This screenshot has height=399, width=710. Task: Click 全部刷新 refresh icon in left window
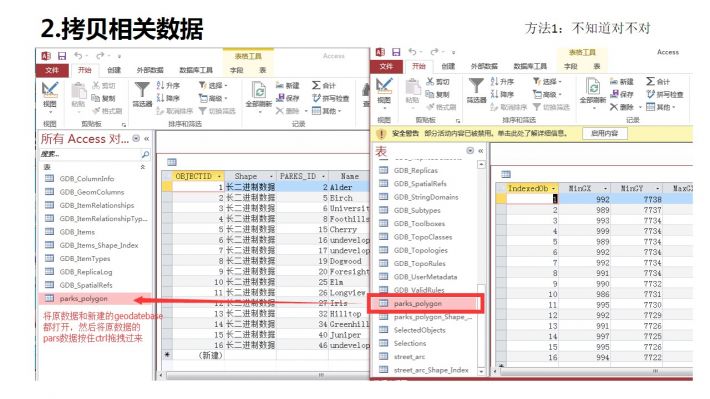pyautogui.click(x=259, y=91)
